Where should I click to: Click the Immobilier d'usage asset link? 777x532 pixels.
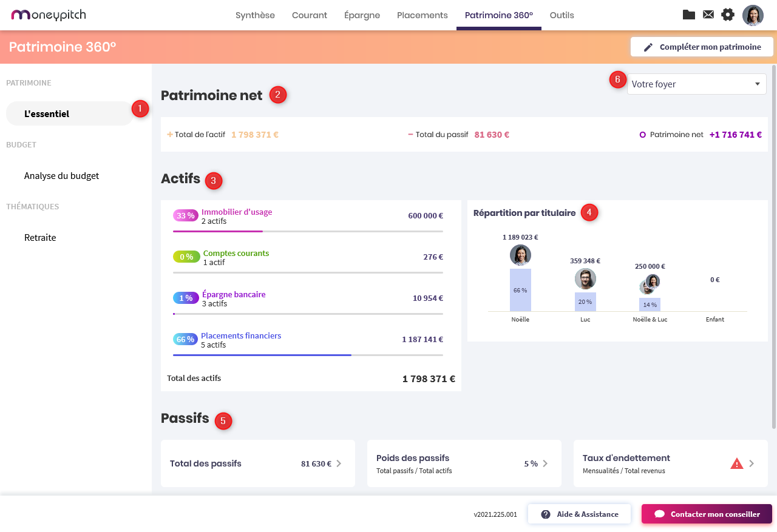click(237, 212)
